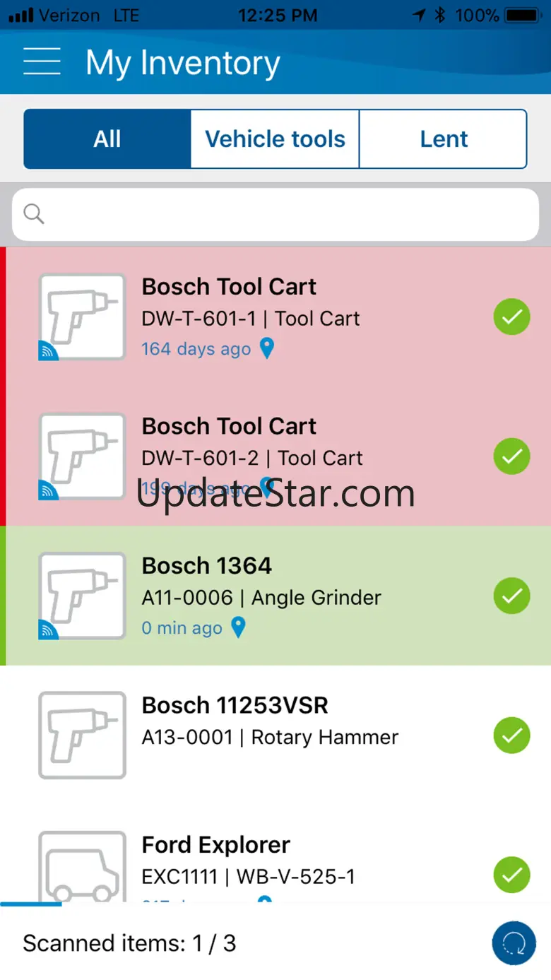Switch to the Lent tab

point(444,139)
